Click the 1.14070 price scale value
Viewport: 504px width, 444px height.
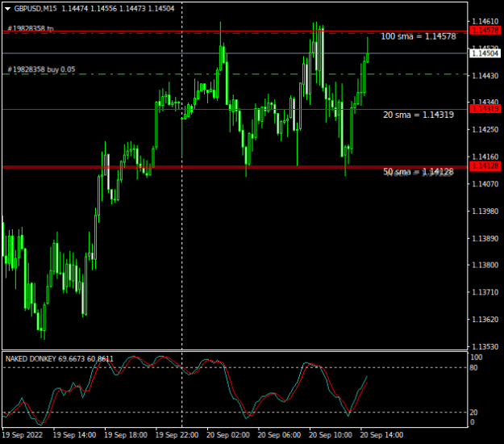coord(485,184)
